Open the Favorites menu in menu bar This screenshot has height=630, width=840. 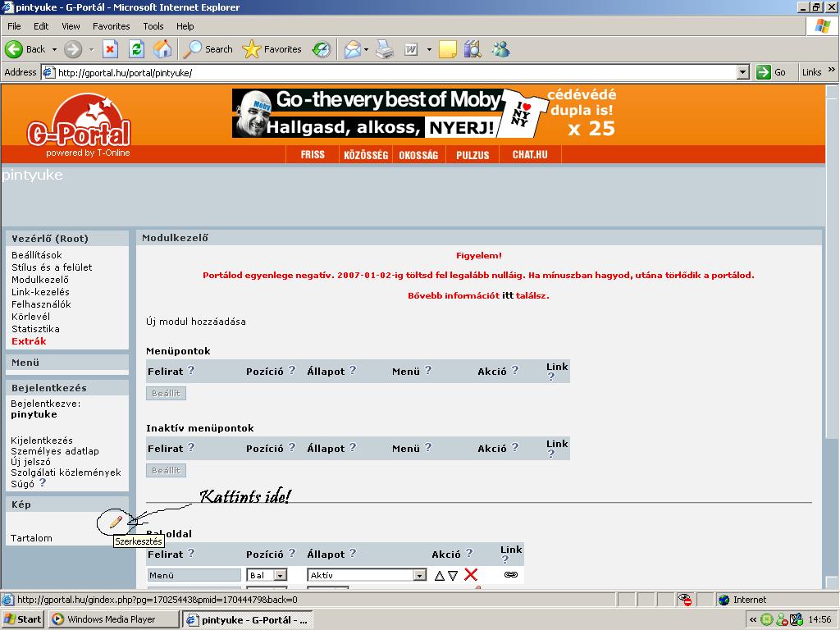pos(111,26)
